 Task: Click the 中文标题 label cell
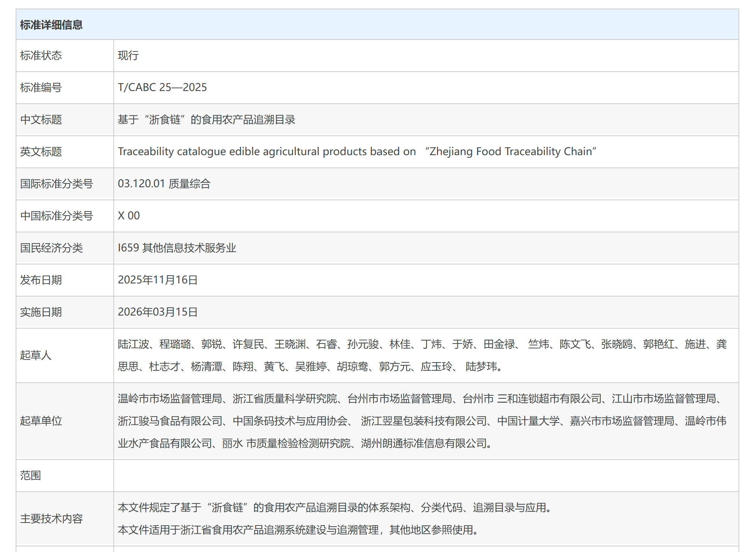(x=41, y=120)
